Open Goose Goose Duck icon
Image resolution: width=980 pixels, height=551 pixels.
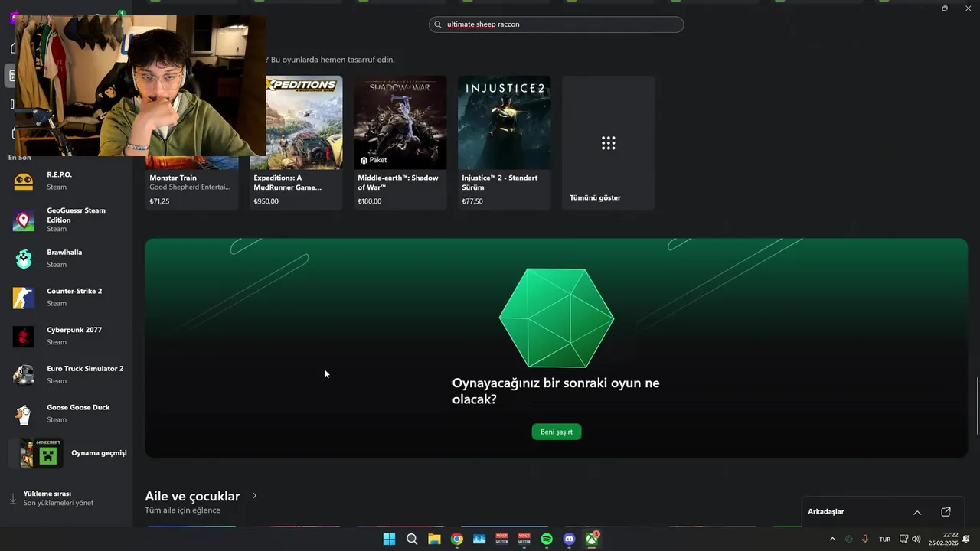pos(24,414)
